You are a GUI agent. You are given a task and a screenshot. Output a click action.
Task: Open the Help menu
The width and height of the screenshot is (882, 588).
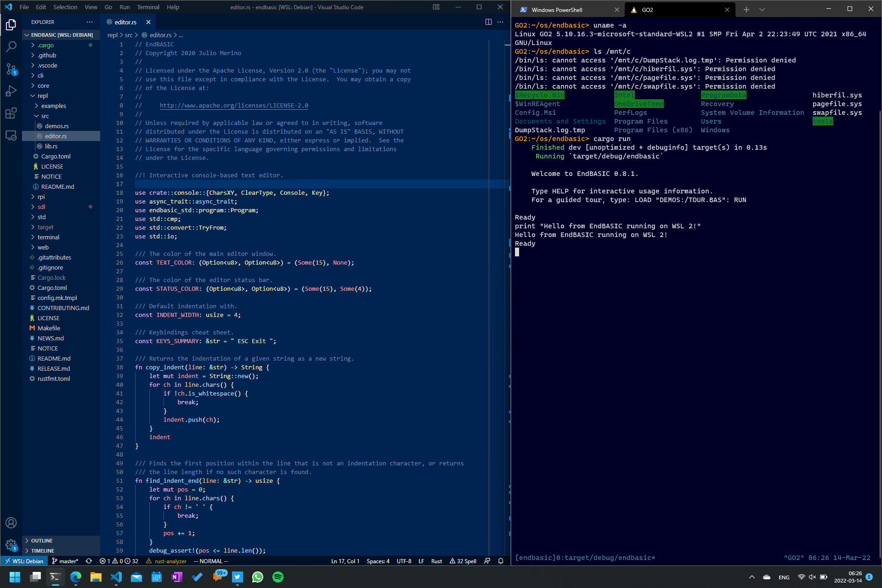coord(173,7)
